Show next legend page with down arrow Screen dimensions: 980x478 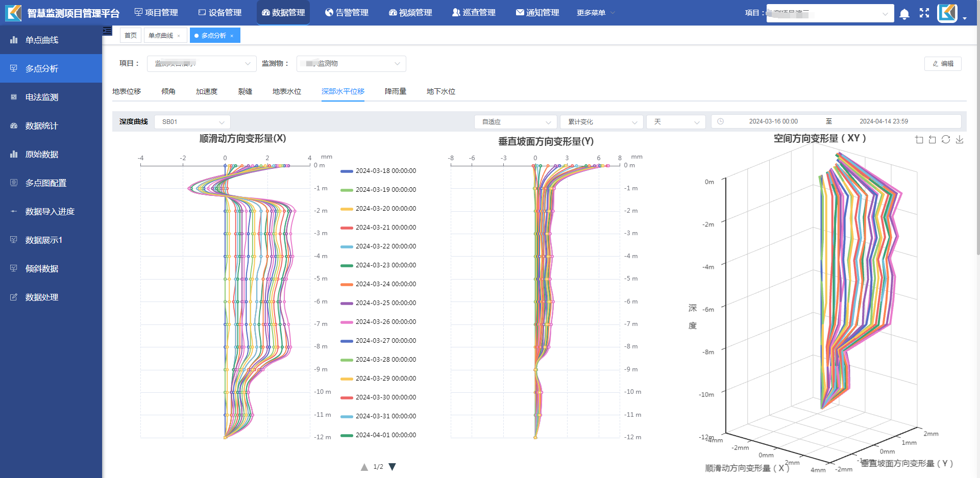pos(392,467)
